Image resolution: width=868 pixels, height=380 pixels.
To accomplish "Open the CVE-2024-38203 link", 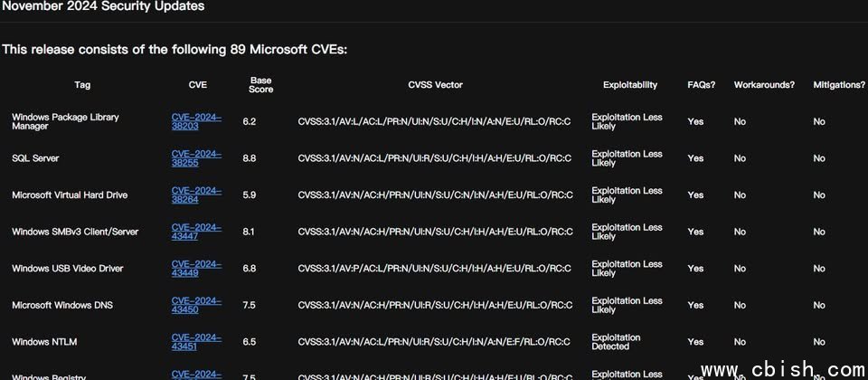I will pos(196,121).
